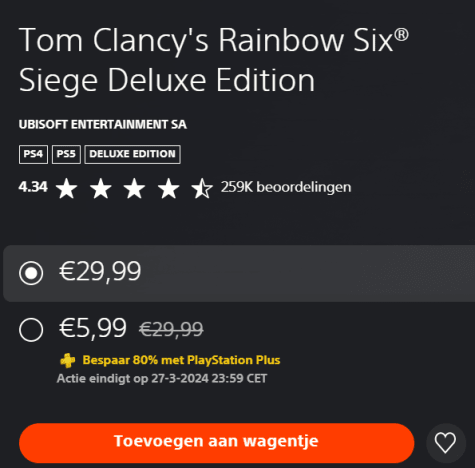This screenshot has width=475, height=468.
Task: Click the second rating star
Action: [101, 188]
